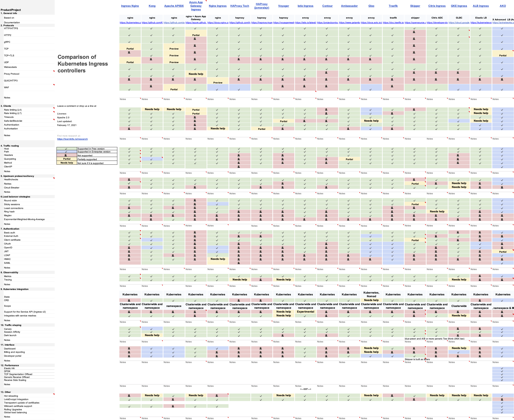Select the ninja icon in Ingress Nginx Authorisation cell
Viewport: 514px width, 420px height.
tap(129, 129)
